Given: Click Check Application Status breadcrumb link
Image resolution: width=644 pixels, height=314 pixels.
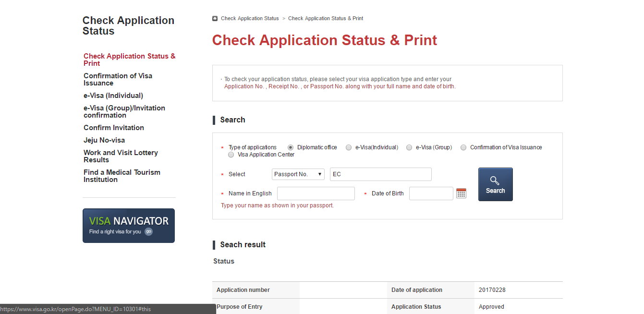Looking at the screenshot, I should (x=250, y=19).
